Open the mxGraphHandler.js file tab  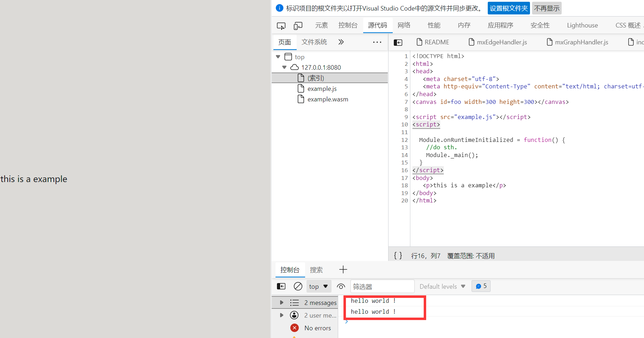(x=577, y=42)
